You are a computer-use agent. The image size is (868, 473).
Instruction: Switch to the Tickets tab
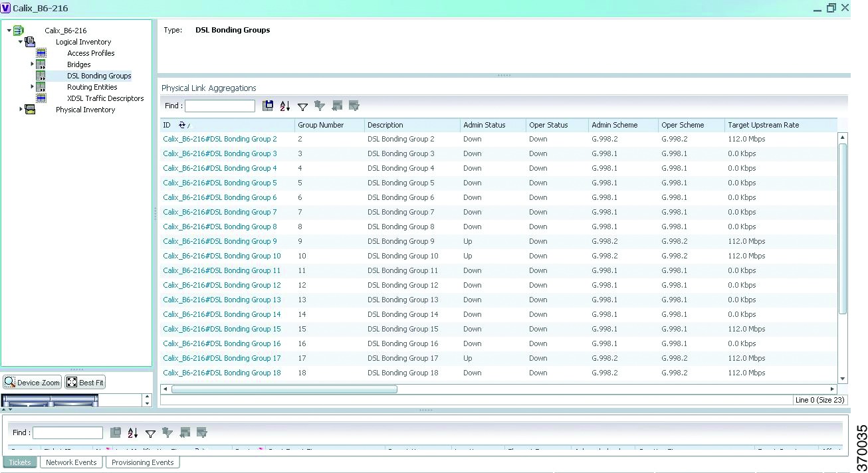point(20,462)
